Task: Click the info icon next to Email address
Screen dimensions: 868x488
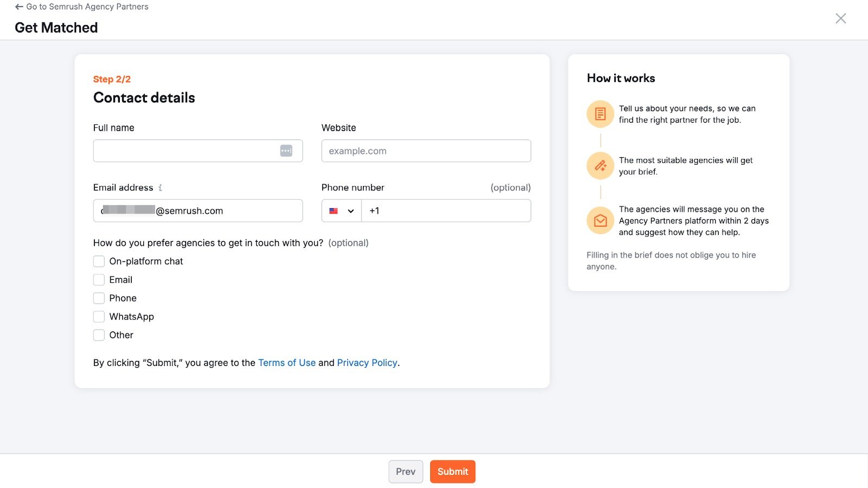Action: pyautogui.click(x=160, y=187)
